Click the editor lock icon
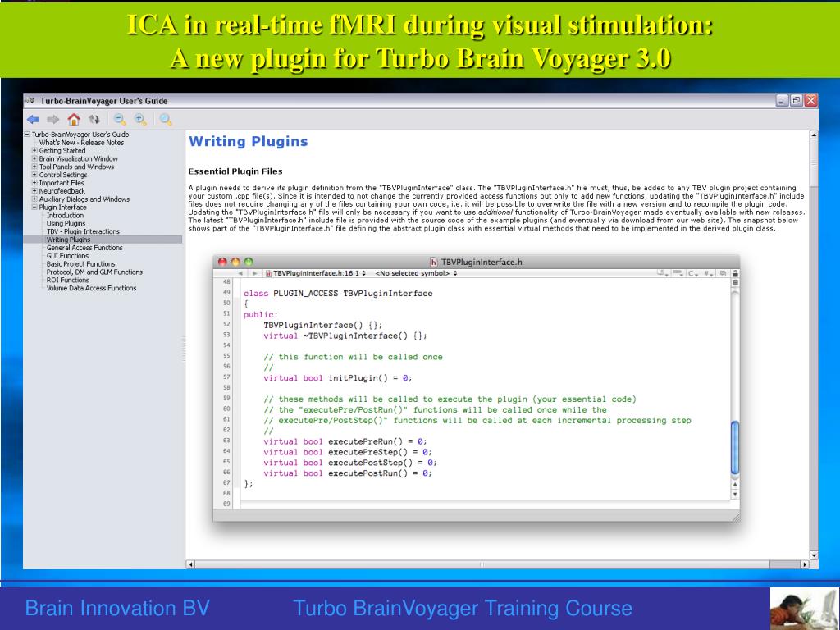 [735, 273]
